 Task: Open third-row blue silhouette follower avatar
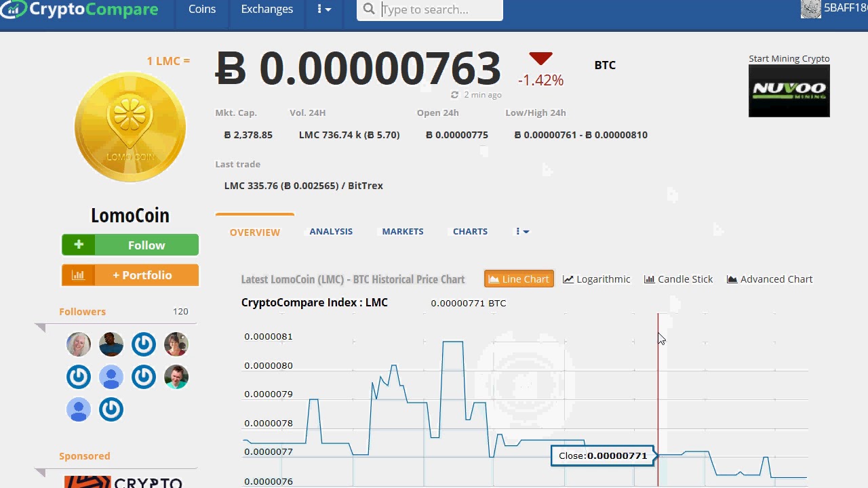point(79,409)
